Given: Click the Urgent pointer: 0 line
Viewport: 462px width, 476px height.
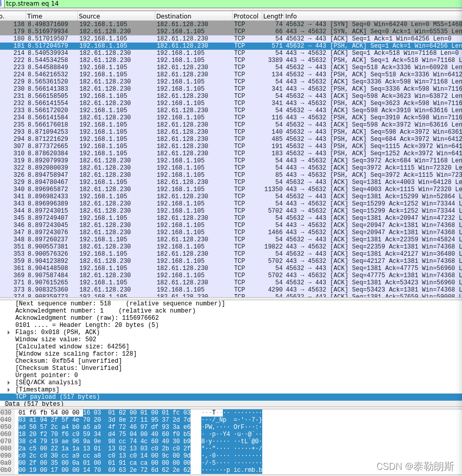Looking at the screenshot, I should tap(47, 375).
